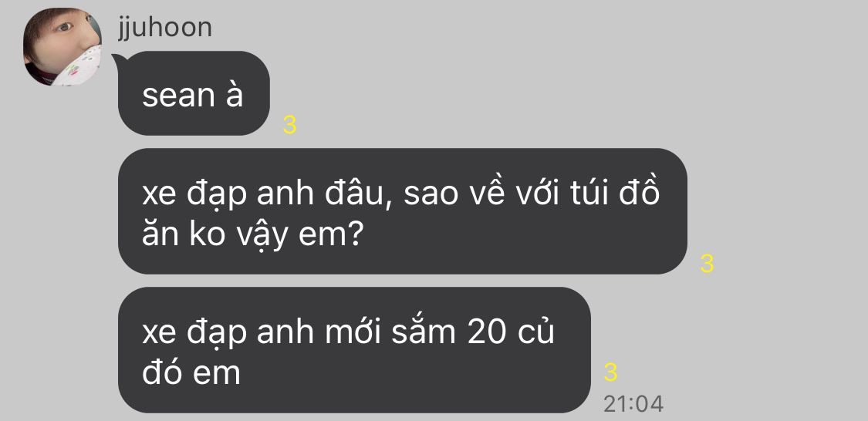Click the bubble tail pointing to avatar
The width and height of the screenshot is (868, 421).
tap(117, 59)
